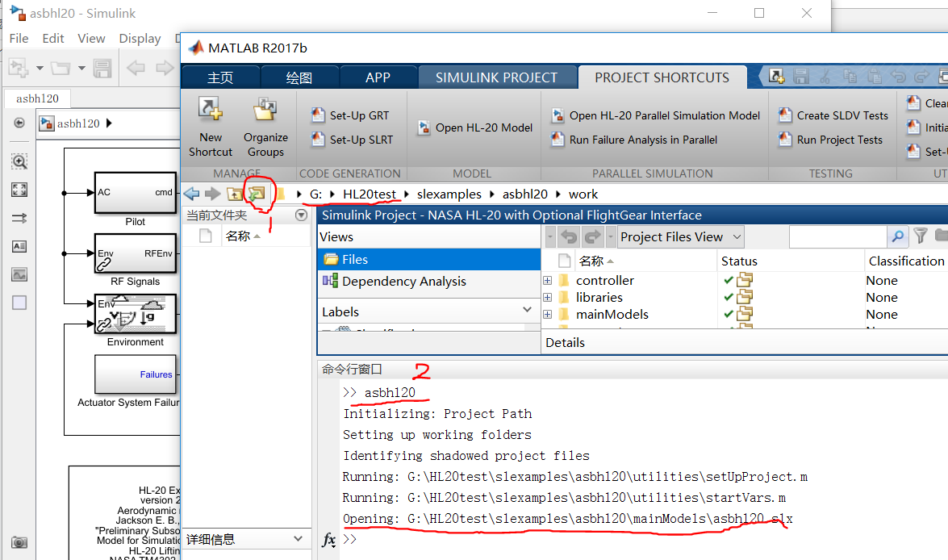This screenshot has width=948, height=560.
Task: Click the fit-to-view icon in Simulink sidebar
Action: pyautogui.click(x=18, y=190)
